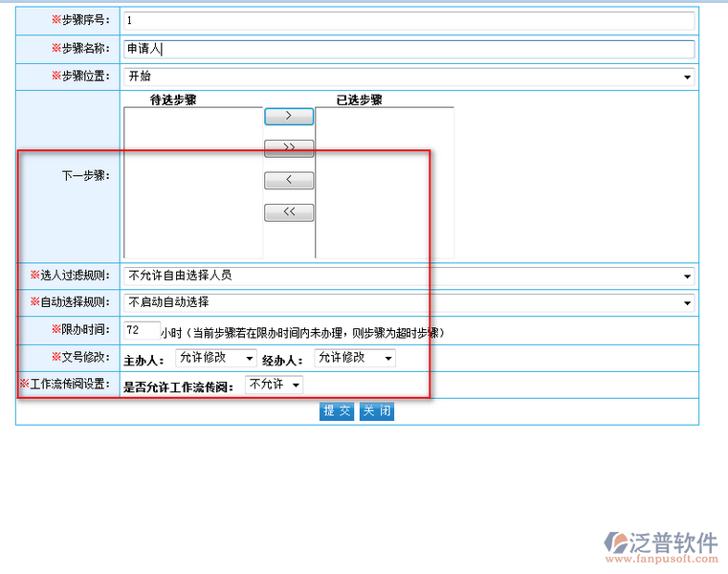This screenshot has height=574, width=728.
Task: Open the 是否允许工作流传阅 dropdown
Action: [274, 385]
